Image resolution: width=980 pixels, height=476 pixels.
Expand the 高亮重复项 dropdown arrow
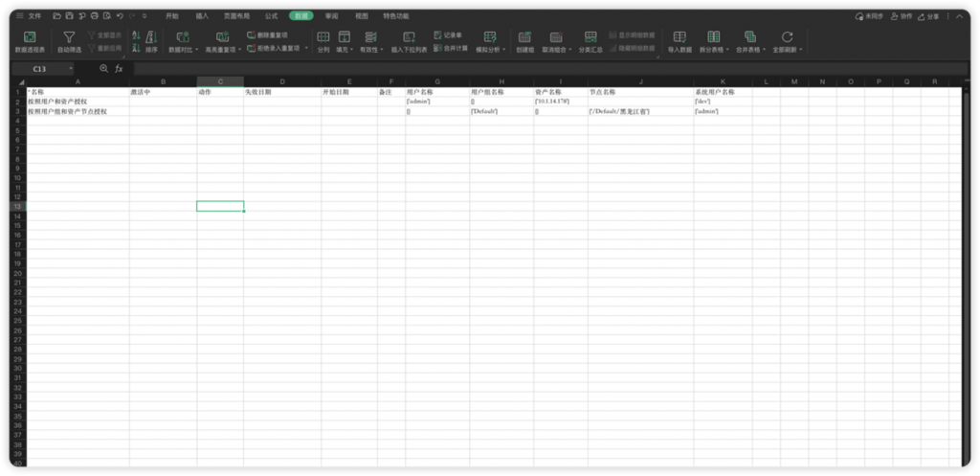point(239,50)
